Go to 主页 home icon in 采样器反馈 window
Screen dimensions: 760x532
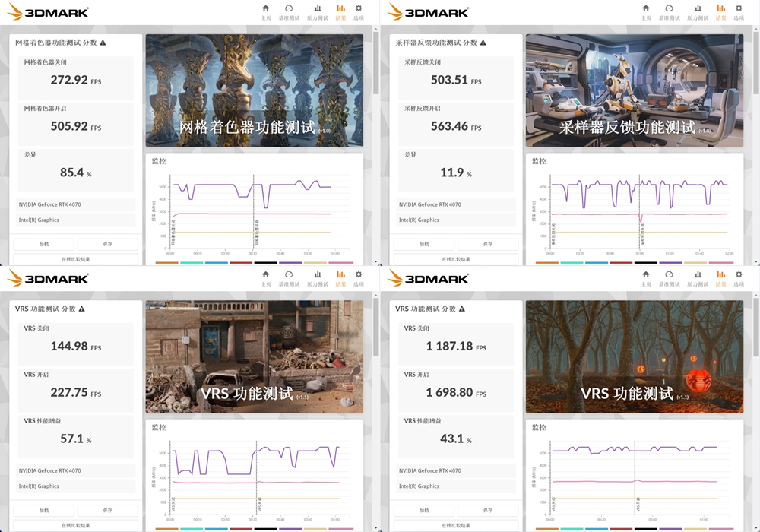click(645, 8)
